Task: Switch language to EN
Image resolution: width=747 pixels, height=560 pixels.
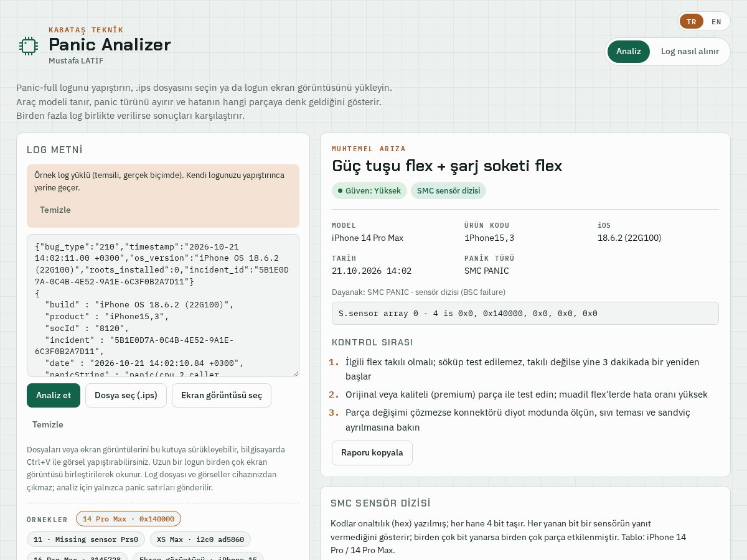Action: [716, 21]
